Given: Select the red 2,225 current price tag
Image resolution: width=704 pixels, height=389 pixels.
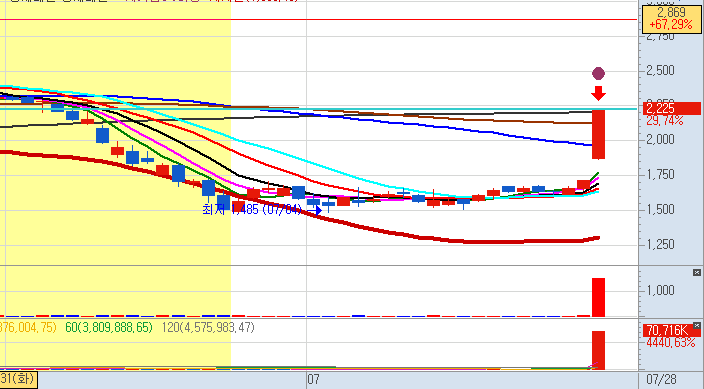Looking at the screenshot, I should (672, 108).
